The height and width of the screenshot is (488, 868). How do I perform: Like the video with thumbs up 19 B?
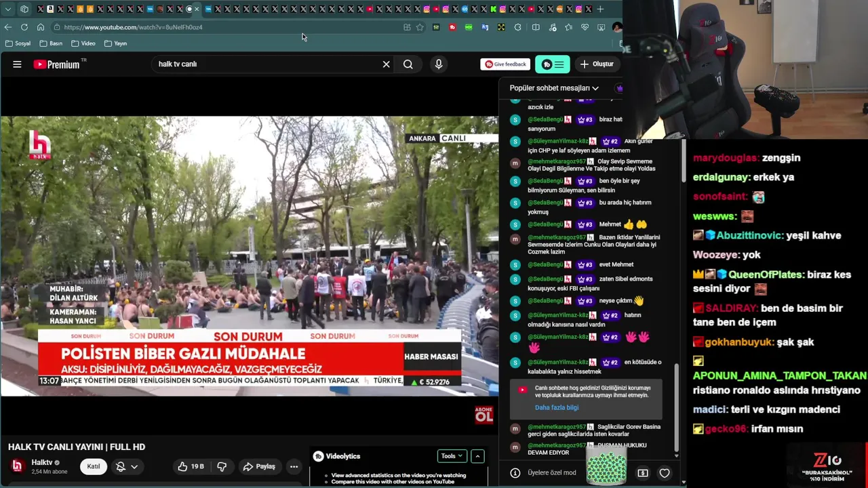191,466
